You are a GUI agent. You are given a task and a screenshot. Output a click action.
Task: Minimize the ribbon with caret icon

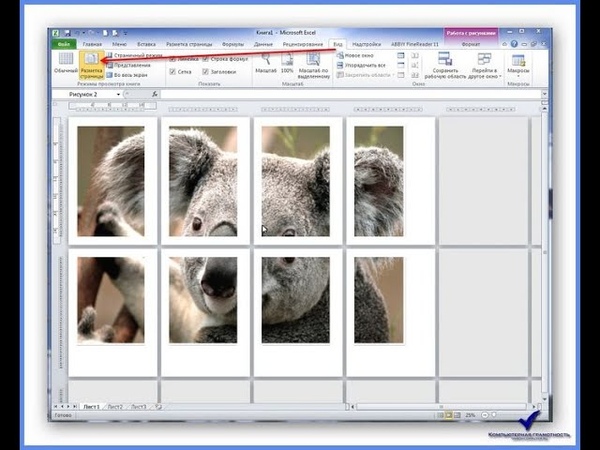coord(505,44)
